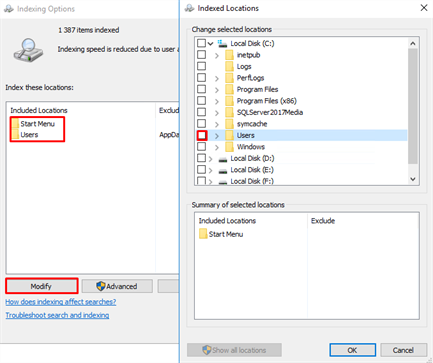
Task: Click the Windows folder icon
Action: click(x=229, y=147)
